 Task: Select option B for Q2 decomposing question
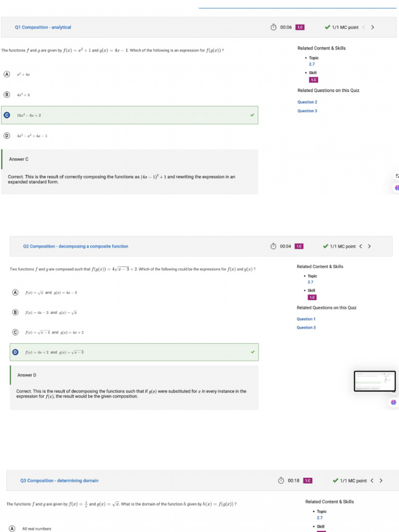(x=15, y=312)
